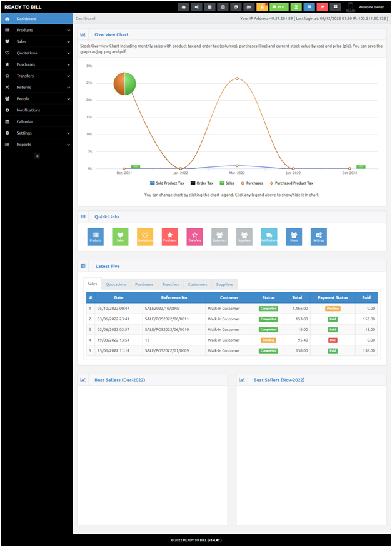The width and height of the screenshot is (392, 547).
Task: Toggle Purchases legend in chart
Action: coord(252,183)
